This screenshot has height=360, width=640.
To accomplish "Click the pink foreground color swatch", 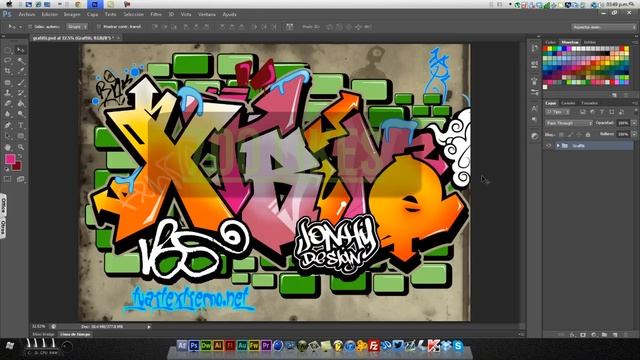I will coord(10,159).
